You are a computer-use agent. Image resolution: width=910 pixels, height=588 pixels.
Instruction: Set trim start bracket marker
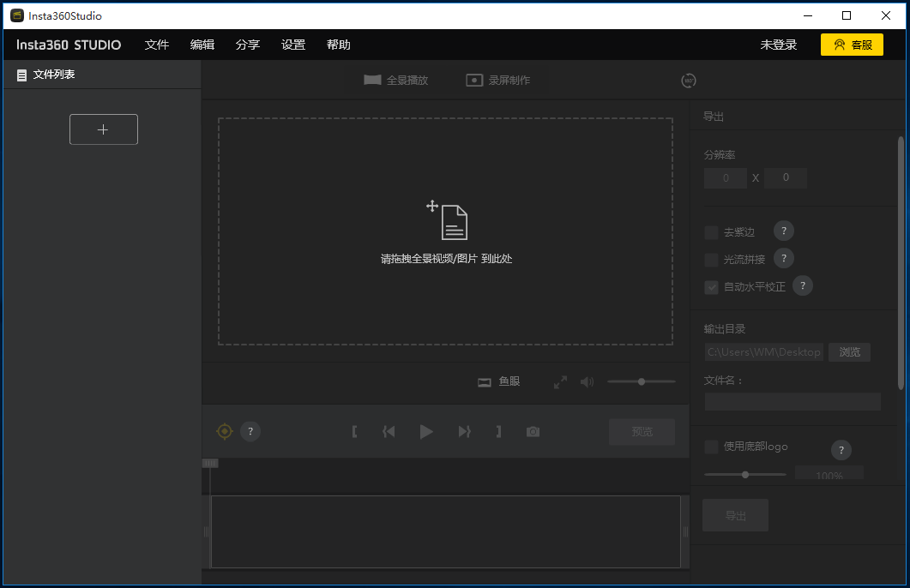[x=354, y=432]
